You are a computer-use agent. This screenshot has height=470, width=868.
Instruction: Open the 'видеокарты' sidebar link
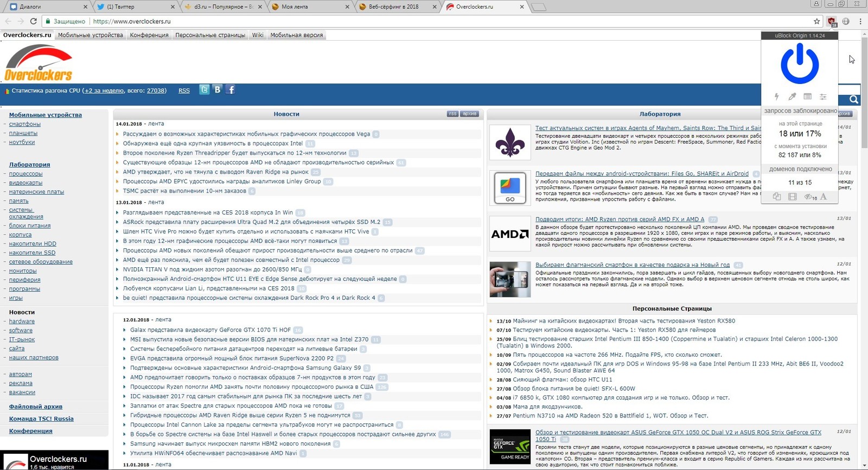pos(25,183)
